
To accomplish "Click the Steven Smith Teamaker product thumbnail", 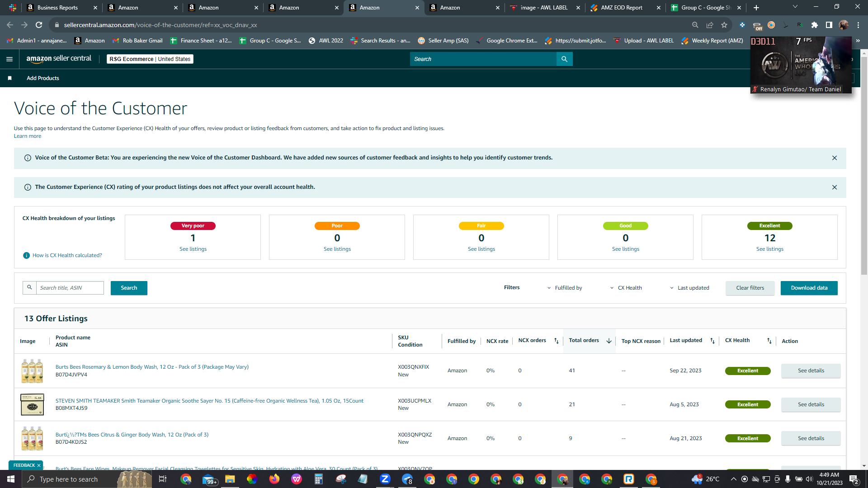I will [x=32, y=405].
